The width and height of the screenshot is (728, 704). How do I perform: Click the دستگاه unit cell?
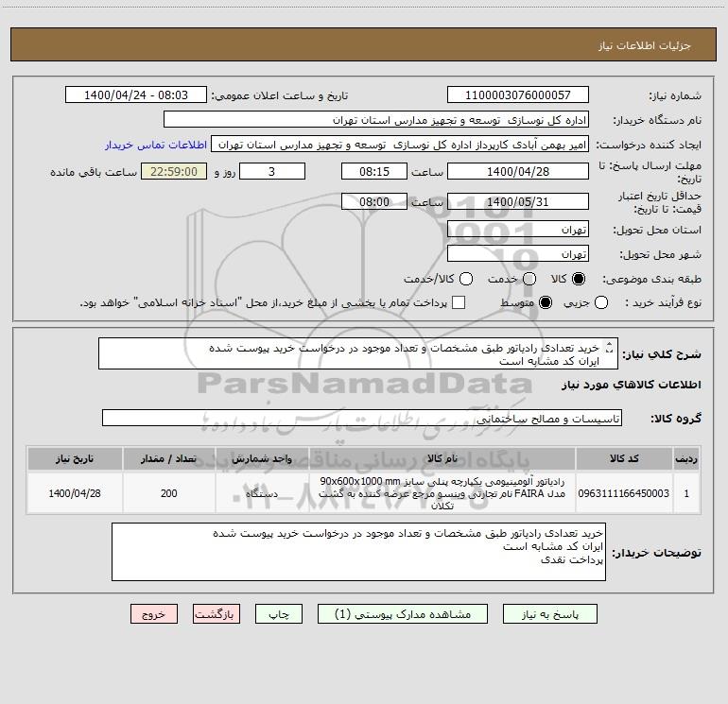pyautogui.click(x=262, y=493)
